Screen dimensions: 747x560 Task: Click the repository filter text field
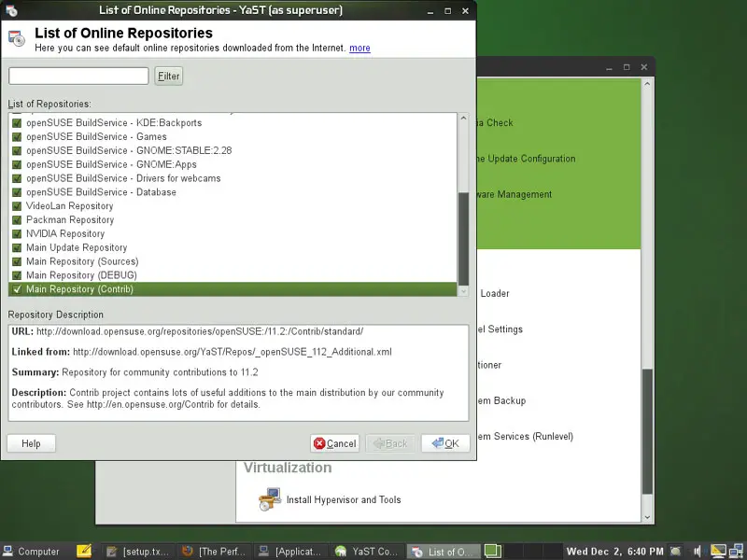point(78,76)
